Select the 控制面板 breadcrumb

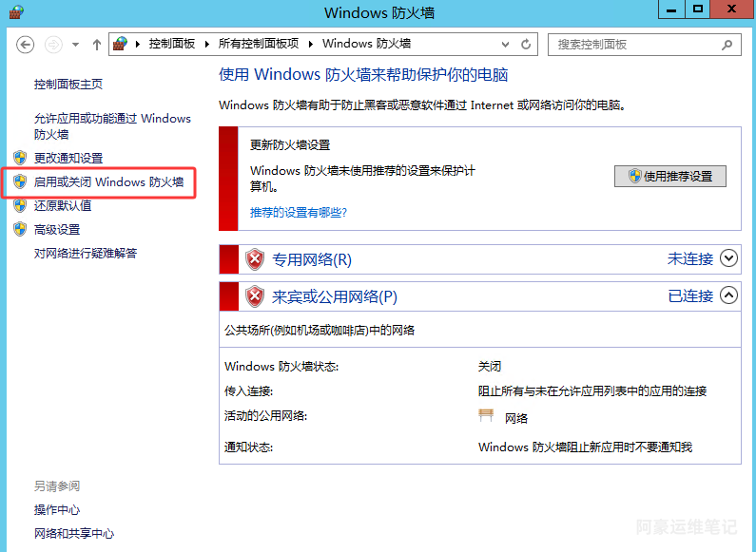coord(171,44)
